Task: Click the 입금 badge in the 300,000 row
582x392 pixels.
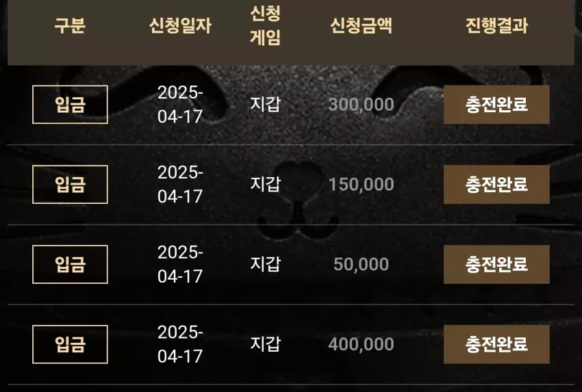Action: [x=70, y=104]
